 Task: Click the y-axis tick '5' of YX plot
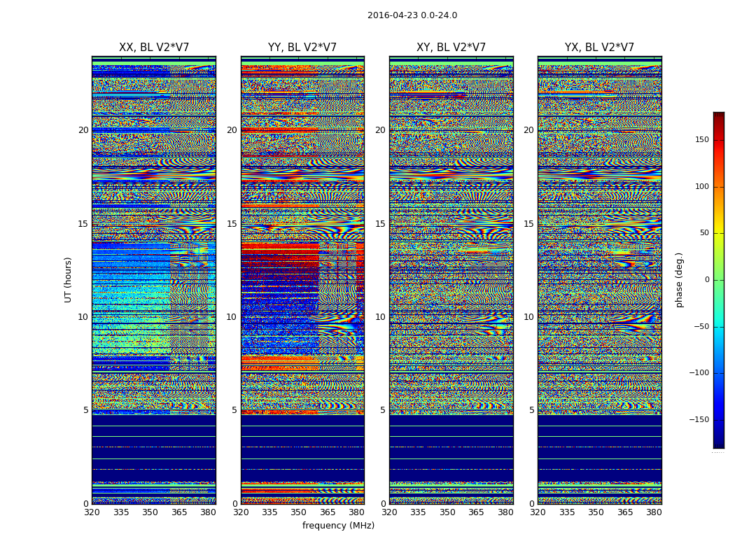(531, 410)
